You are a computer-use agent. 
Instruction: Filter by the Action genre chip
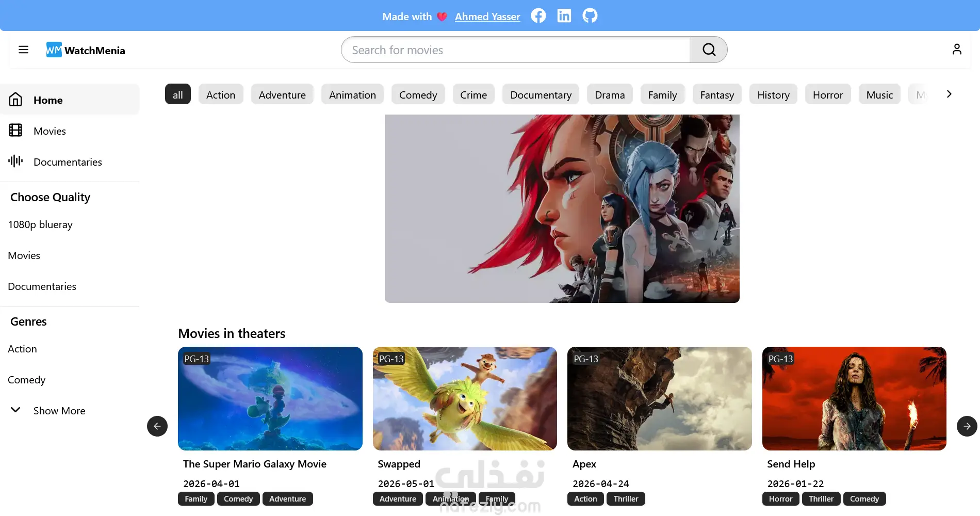pyautogui.click(x=221, y=94)
